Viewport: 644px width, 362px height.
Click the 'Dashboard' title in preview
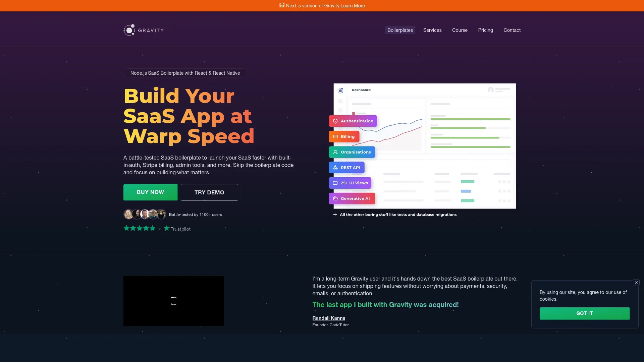(361, 90)
